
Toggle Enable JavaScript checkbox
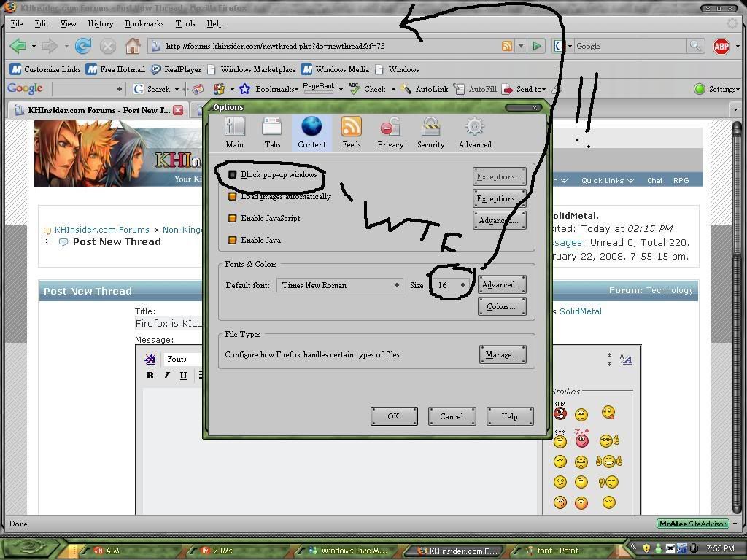click(233, 218)
